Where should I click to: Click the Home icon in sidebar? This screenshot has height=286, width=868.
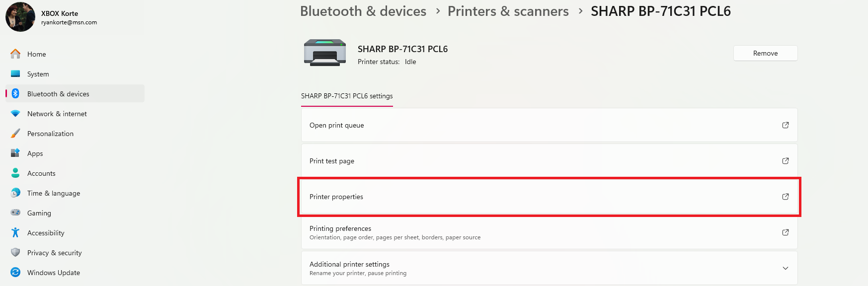coord(15,54)
